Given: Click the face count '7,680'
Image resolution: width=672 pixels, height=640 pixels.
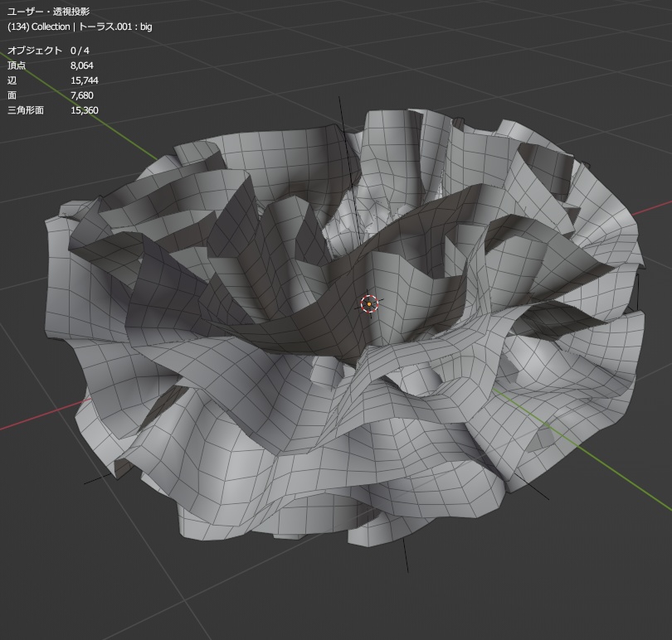Looking at the screenshot, I should tap(82, 95).
